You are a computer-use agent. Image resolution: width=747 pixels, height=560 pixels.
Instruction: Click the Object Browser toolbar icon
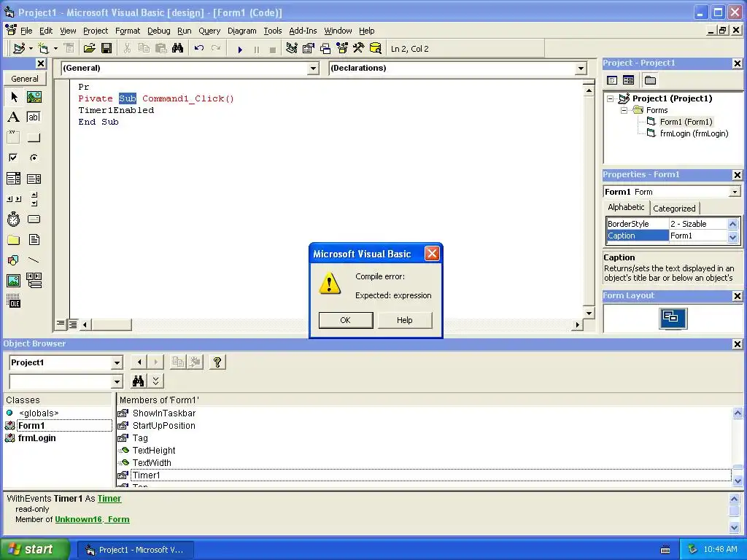pos(342,48)
